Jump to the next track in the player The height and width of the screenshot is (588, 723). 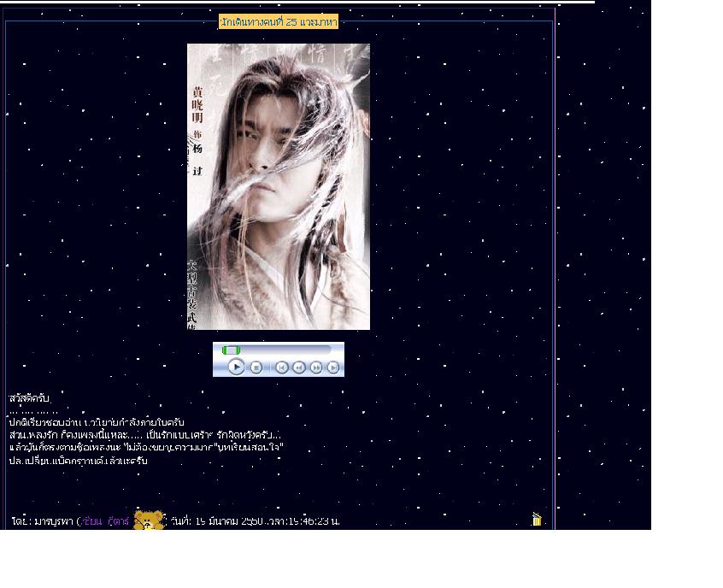coord(333,367)
